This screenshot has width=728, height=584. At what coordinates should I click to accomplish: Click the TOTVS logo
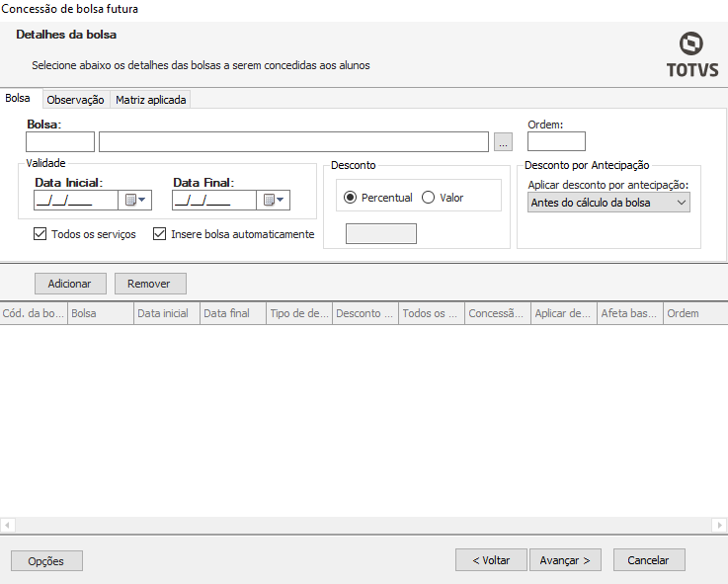click(x=691, y=53)
